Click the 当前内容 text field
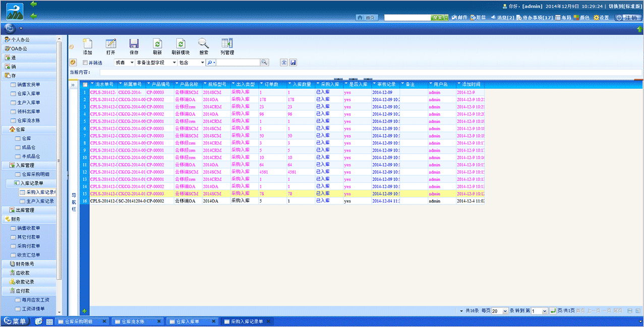The height and width of the screenshot is (327, 644). coord(371,73)
